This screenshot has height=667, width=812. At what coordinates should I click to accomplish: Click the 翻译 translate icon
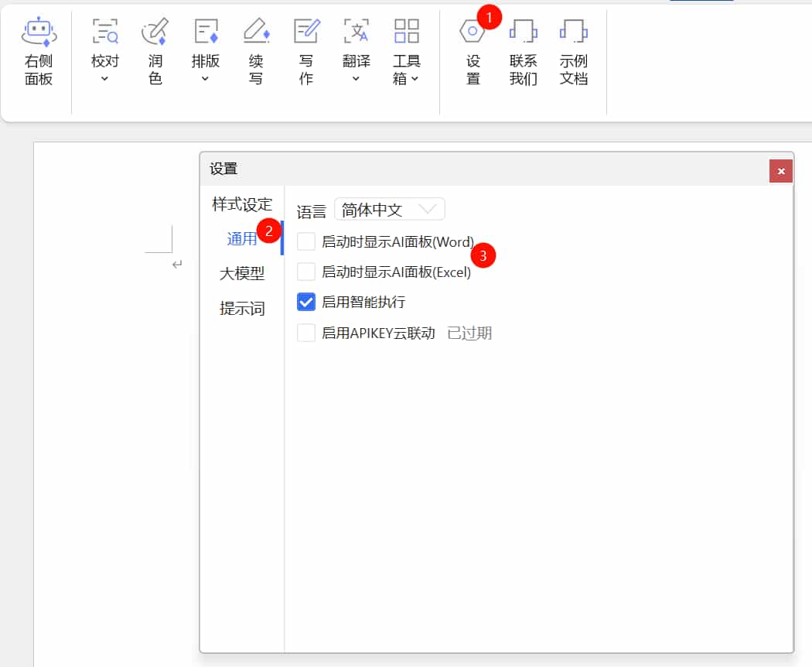[356, 32]
